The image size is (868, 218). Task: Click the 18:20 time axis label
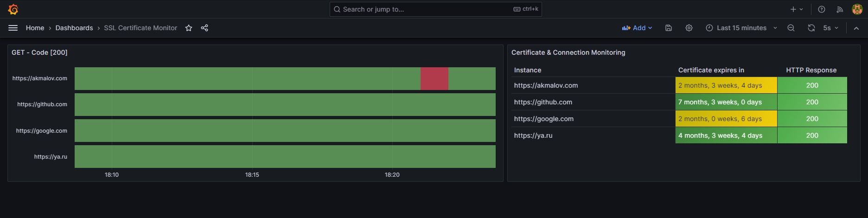392,175
